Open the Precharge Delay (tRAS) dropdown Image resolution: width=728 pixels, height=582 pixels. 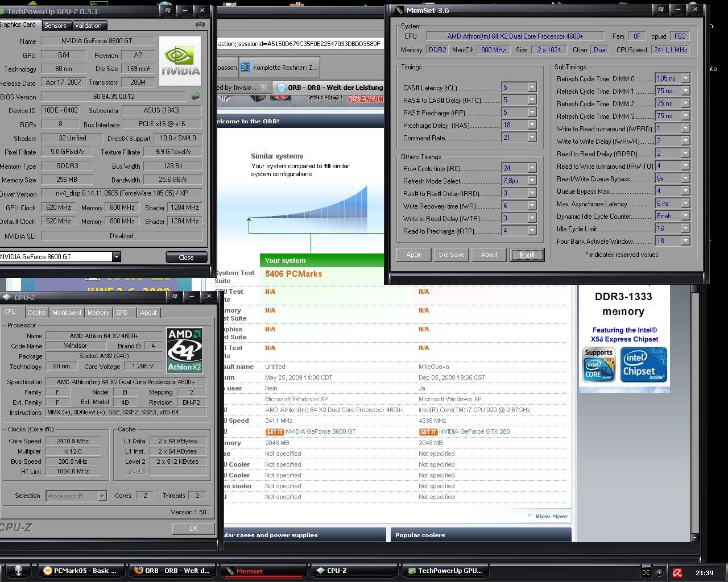click(532, 125)
